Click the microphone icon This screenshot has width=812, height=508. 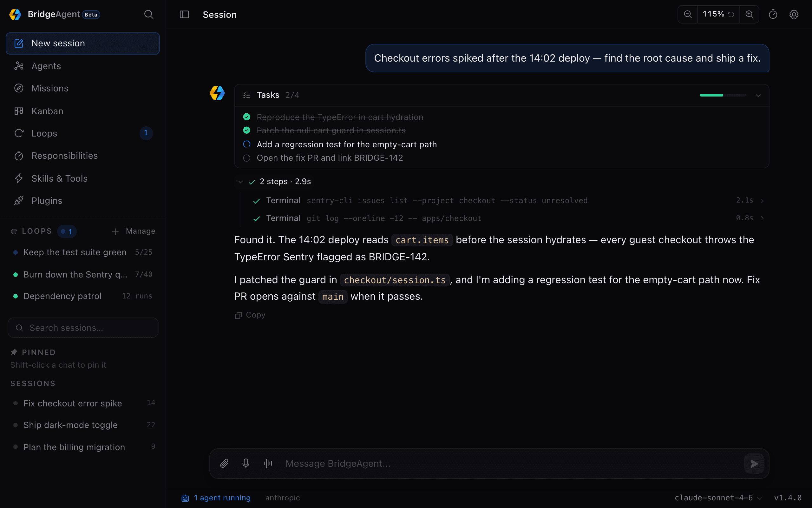click(246, 464)
